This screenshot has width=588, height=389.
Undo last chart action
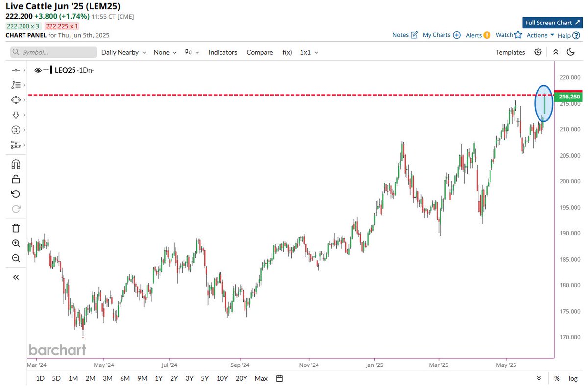click(x=16, y=194)
